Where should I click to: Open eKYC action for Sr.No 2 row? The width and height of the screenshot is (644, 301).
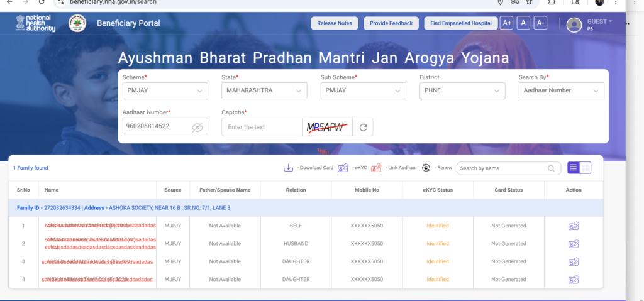click(x=574, y=244)
